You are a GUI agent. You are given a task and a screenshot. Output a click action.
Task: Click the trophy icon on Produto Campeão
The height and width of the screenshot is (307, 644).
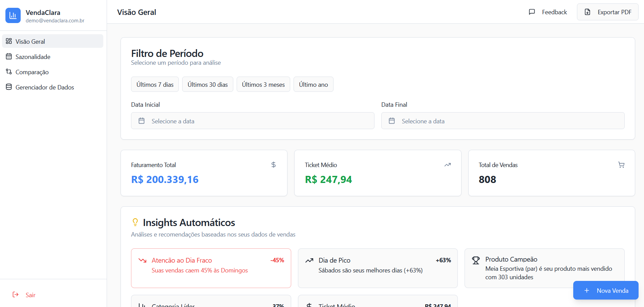pos(476,260)
